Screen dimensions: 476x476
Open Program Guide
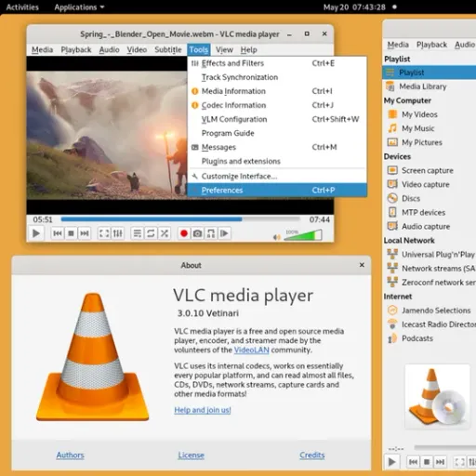pyautogui.click(x=277, y=133)
